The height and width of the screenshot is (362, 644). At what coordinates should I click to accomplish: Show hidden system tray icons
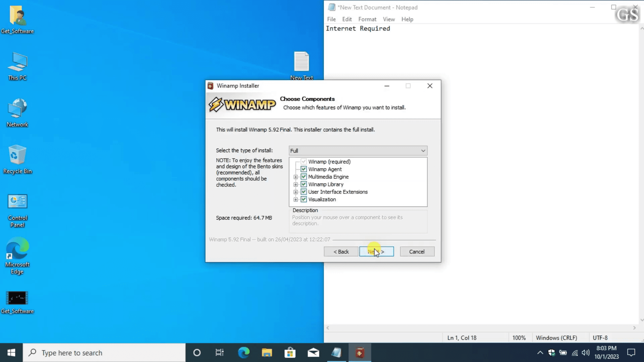tap(540, 353)
